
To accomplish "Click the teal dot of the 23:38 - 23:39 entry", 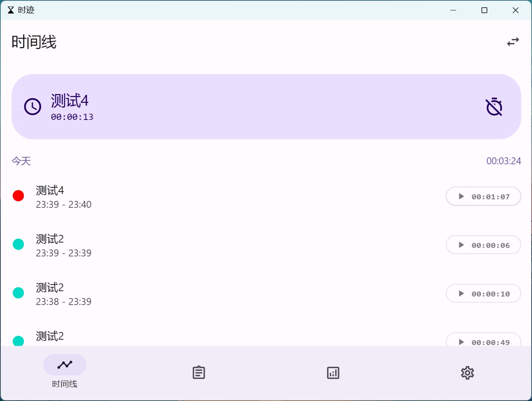I will [19, 293].
